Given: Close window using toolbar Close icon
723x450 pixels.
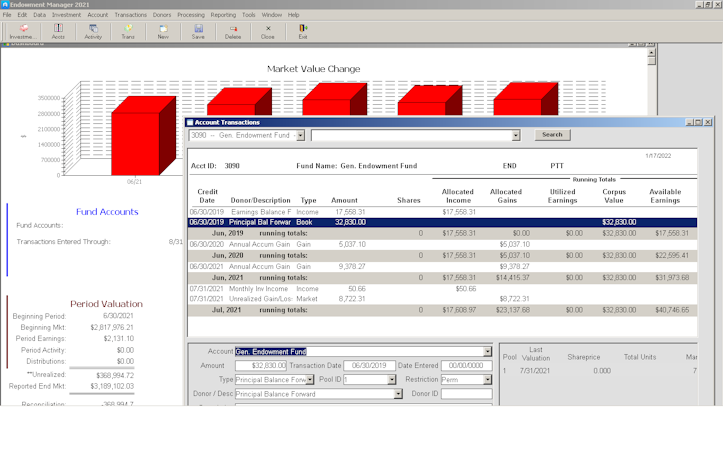Looking at the screenshot, I should (x=268, y=31).
